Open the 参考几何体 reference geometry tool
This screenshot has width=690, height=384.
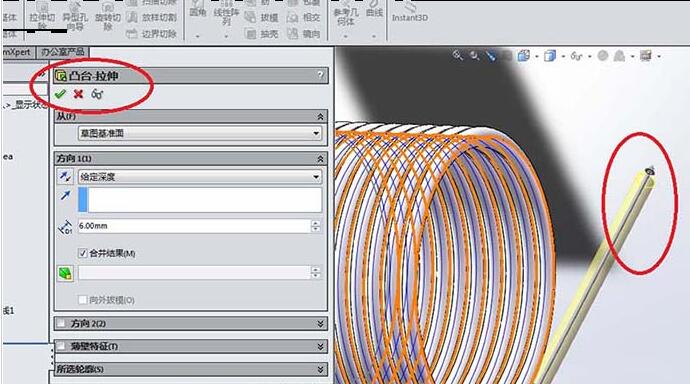346,13
